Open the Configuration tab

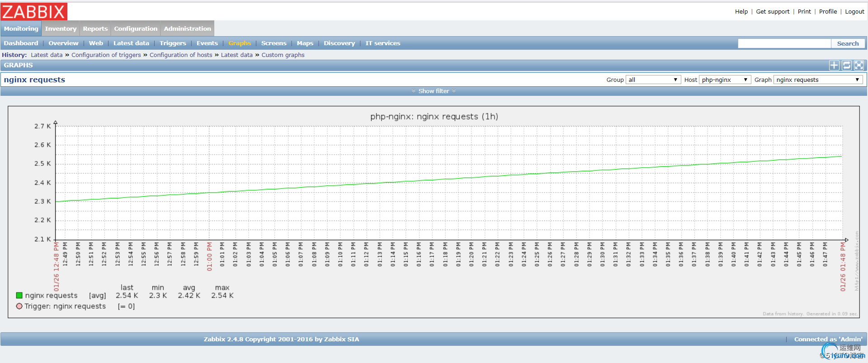click(136, 28)
